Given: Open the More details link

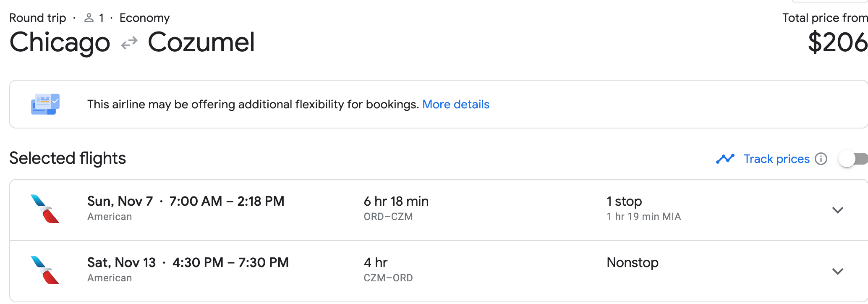Looking at the screenshot, I should [x=455, y=104].
